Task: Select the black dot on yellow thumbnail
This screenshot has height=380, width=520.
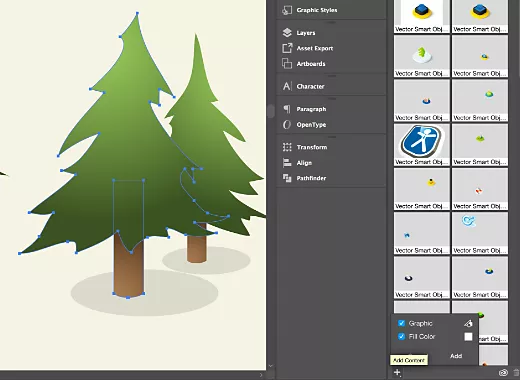Action: tap(422, 189)
